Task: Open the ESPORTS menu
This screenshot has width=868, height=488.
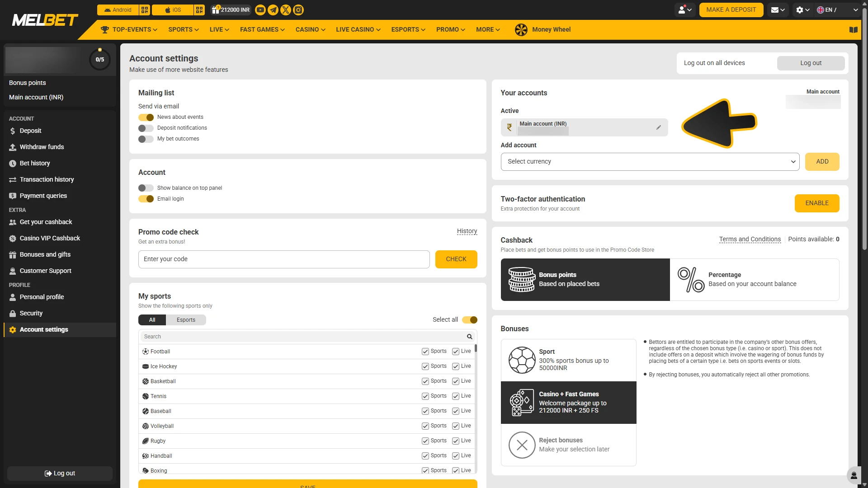Action: pos(408,30)
